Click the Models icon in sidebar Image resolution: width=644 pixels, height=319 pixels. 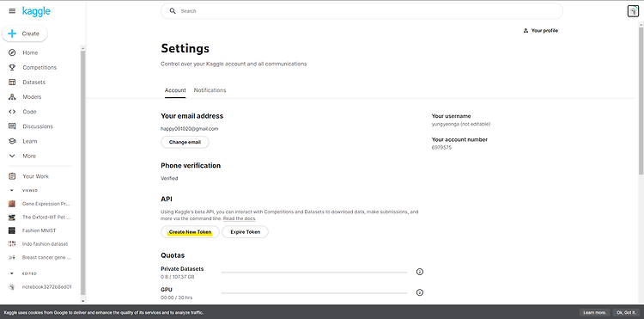click(12, 97)
